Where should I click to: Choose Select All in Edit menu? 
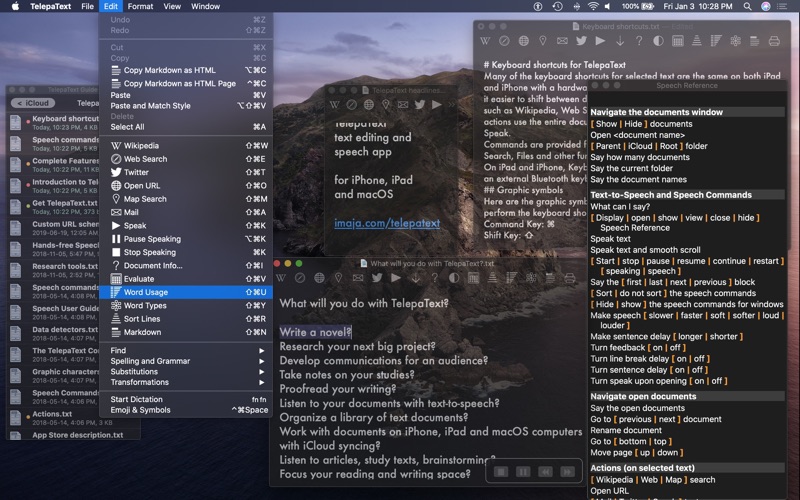[186, 127]
